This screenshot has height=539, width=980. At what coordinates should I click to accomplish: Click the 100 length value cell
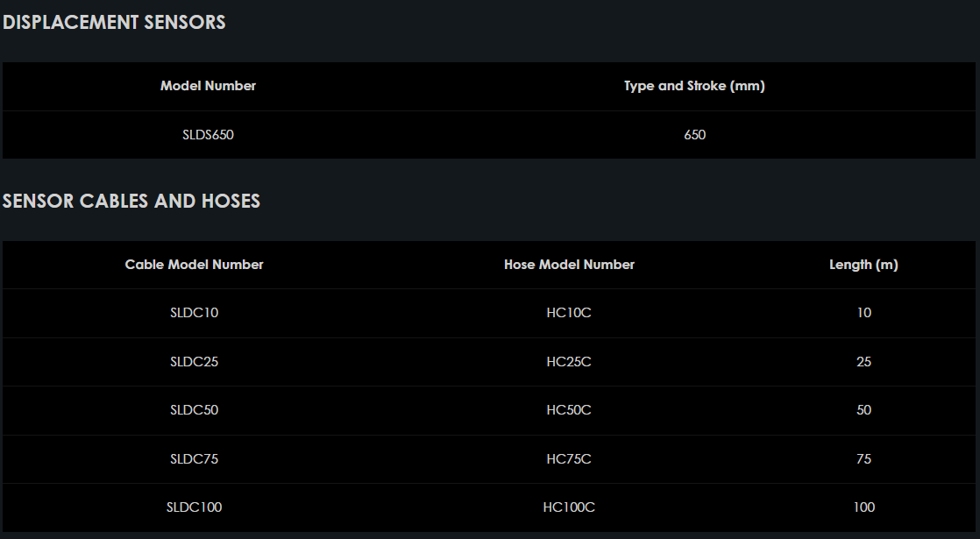[x=863, y=507]
